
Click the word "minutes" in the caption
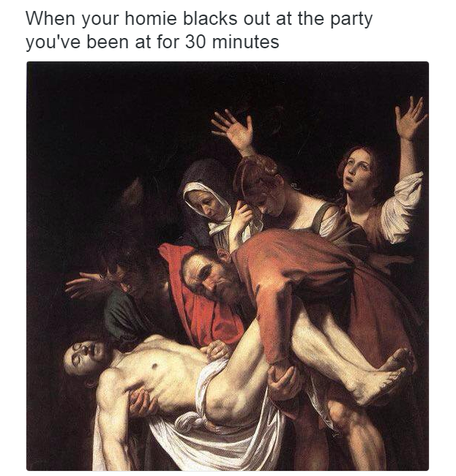tap(245, 42)
